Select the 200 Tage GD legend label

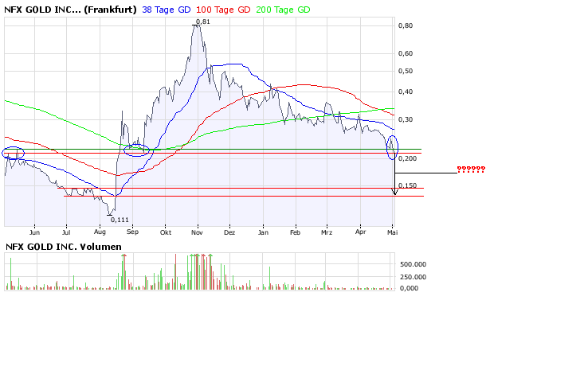pos(284,10)
